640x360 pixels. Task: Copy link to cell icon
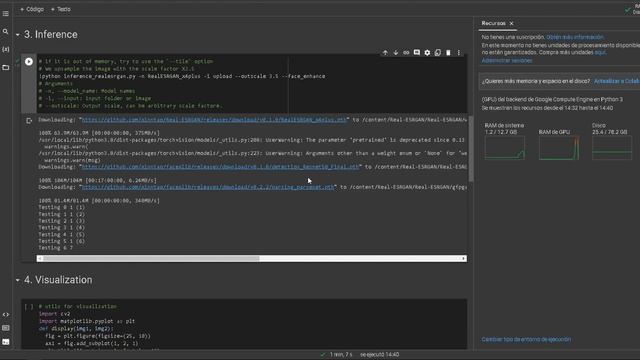(406, 53)
